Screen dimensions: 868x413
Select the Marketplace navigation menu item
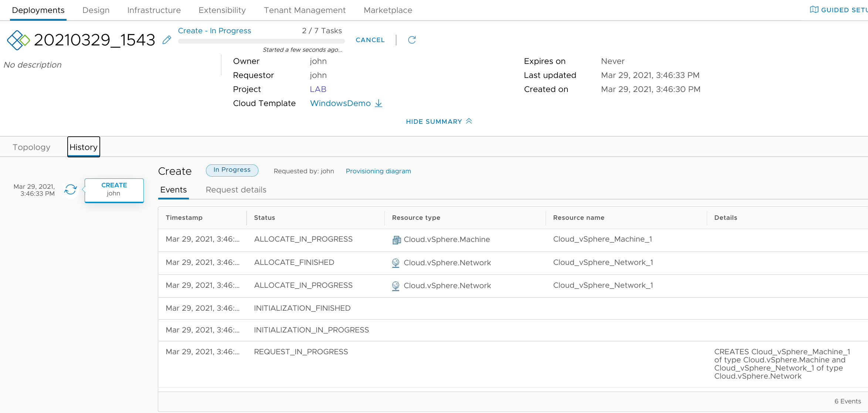tap(387, 10)
